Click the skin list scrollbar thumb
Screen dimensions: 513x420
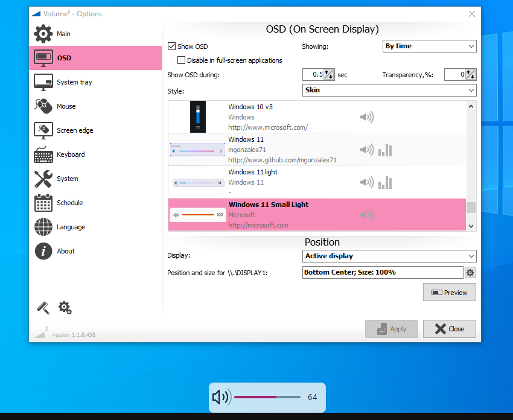click(471, 208)
